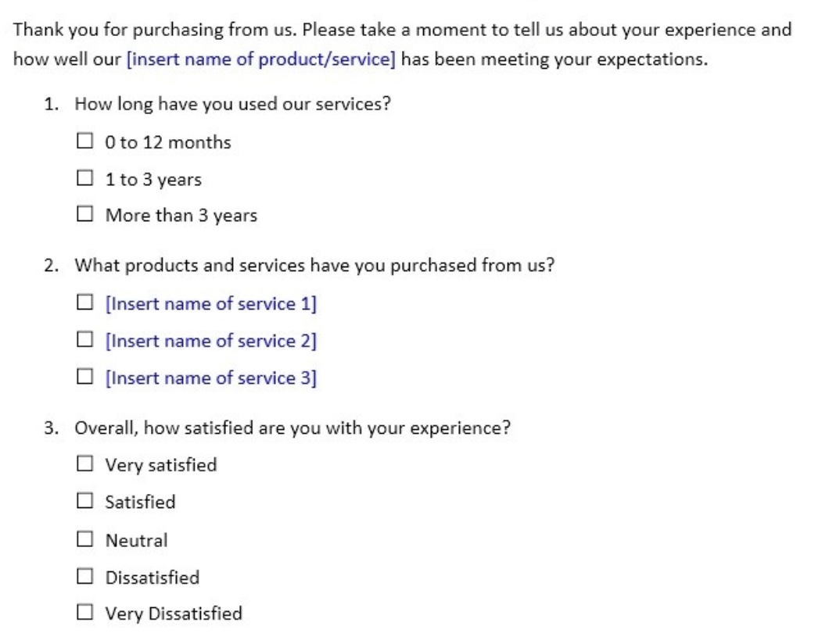The height and width of the screenshot is (644, 829).
Task: Click the 'What products and services' question text
Action: 314,265
